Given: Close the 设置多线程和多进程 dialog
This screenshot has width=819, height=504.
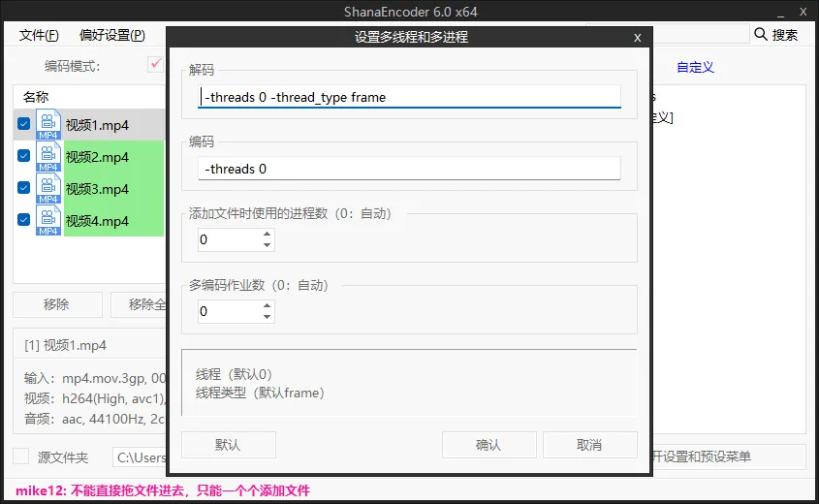Looking at the screenshot, I should coord(637,38).
